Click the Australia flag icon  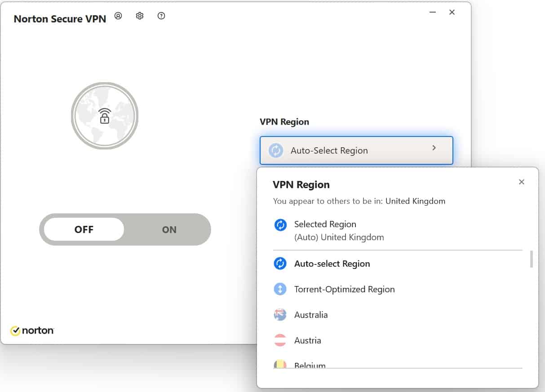click(280, 315)
